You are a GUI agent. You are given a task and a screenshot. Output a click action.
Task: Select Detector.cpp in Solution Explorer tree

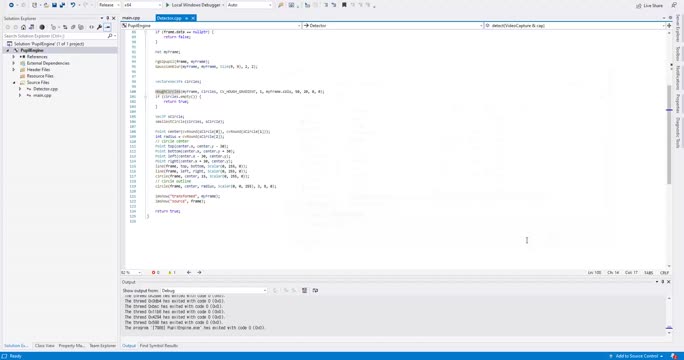click(45, 89)
